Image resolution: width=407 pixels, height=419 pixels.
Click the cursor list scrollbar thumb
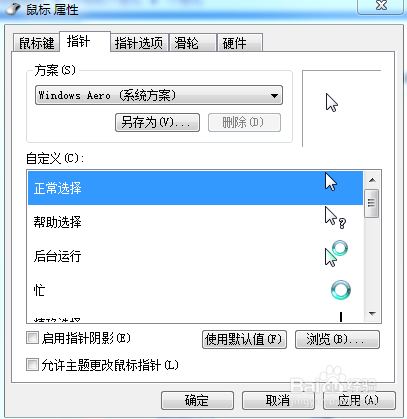372,203
